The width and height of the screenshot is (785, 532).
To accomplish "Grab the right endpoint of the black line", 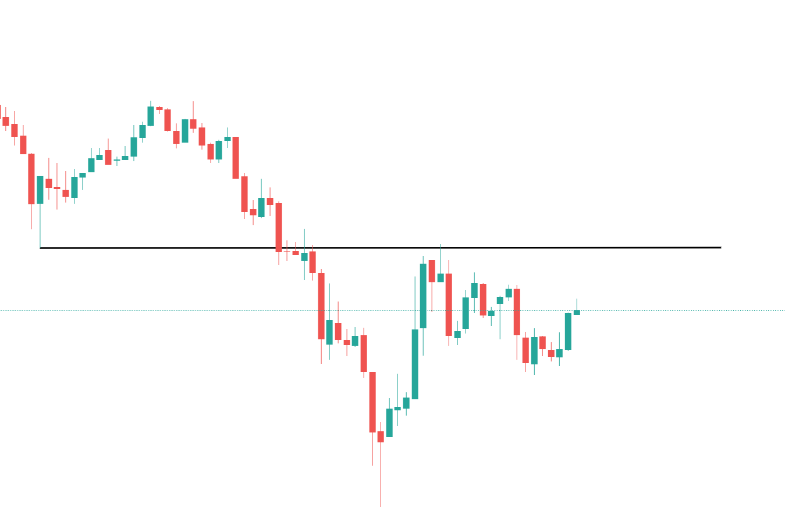I will (720, 247).
